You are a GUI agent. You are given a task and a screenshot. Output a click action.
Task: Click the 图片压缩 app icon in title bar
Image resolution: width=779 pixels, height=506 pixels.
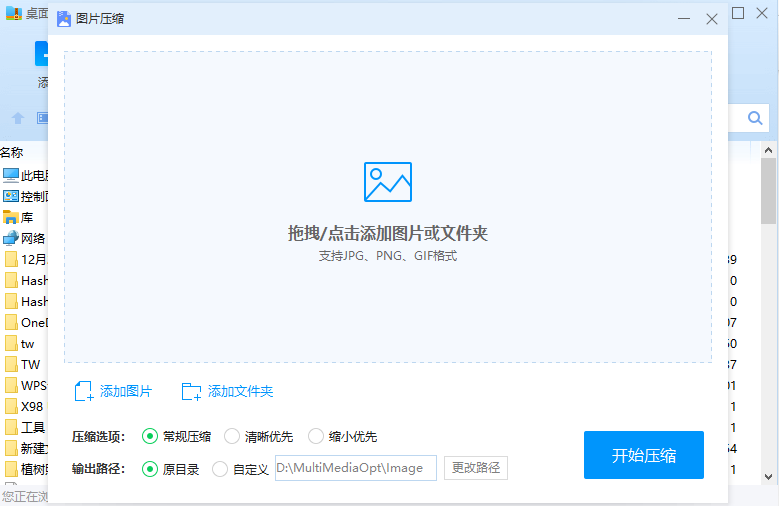(64, 19)
